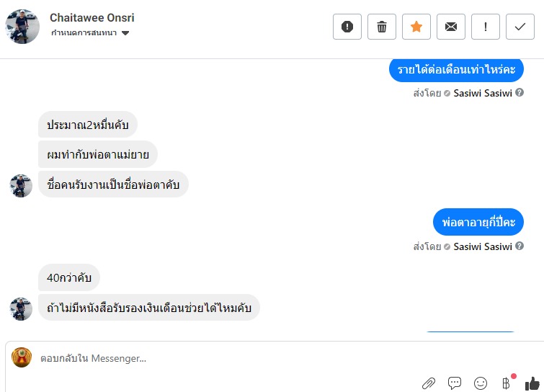Send a thumbs up like
544x392 pixels.
click(532, 383)
